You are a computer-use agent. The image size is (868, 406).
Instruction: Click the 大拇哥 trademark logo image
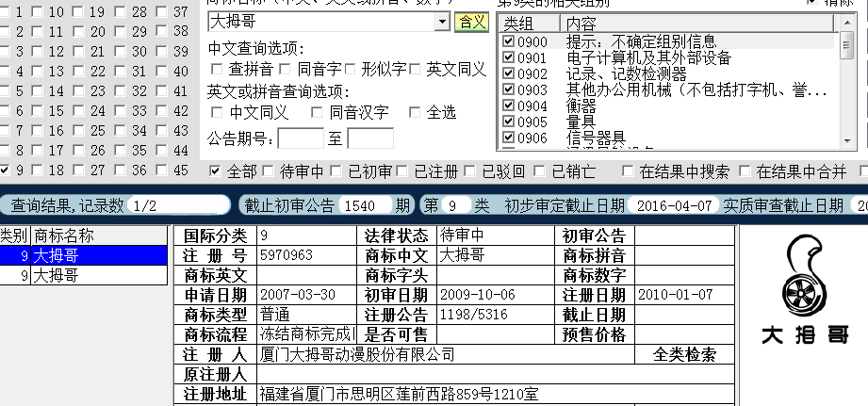tap(805, 287)
